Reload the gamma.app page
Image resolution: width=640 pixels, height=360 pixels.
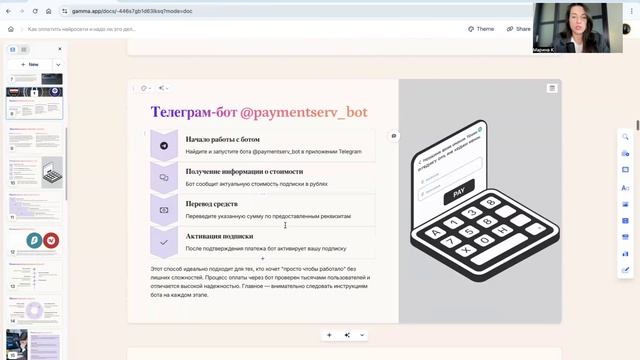click(x=35, y=11)
